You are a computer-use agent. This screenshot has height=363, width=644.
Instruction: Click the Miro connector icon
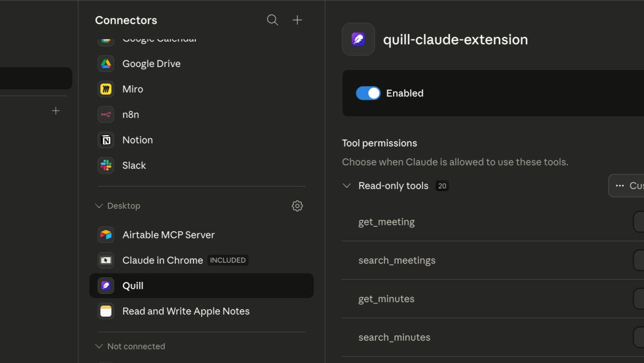tap(106, 89)
